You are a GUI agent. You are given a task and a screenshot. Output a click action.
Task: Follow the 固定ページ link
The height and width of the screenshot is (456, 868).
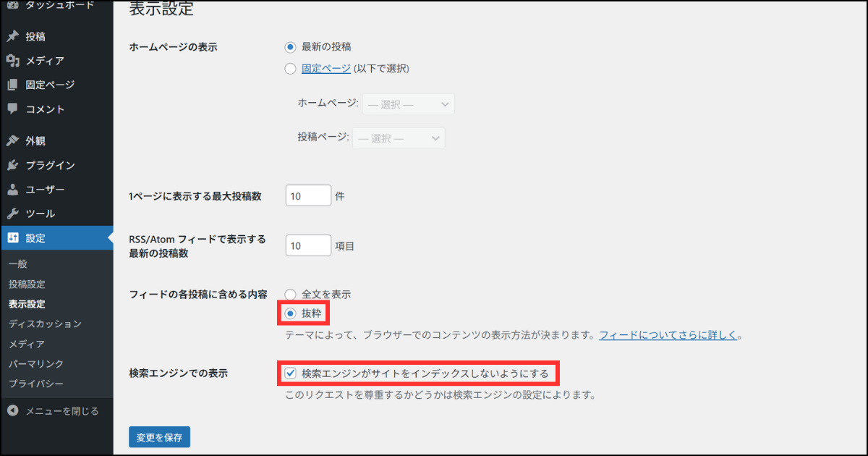326,69
